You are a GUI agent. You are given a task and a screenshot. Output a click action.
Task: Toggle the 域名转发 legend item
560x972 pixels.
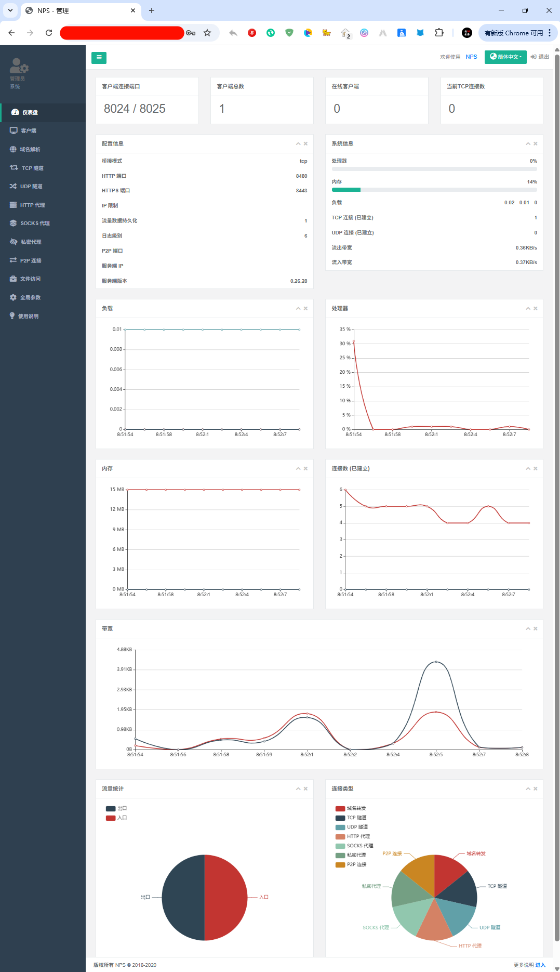pos(351,809)
